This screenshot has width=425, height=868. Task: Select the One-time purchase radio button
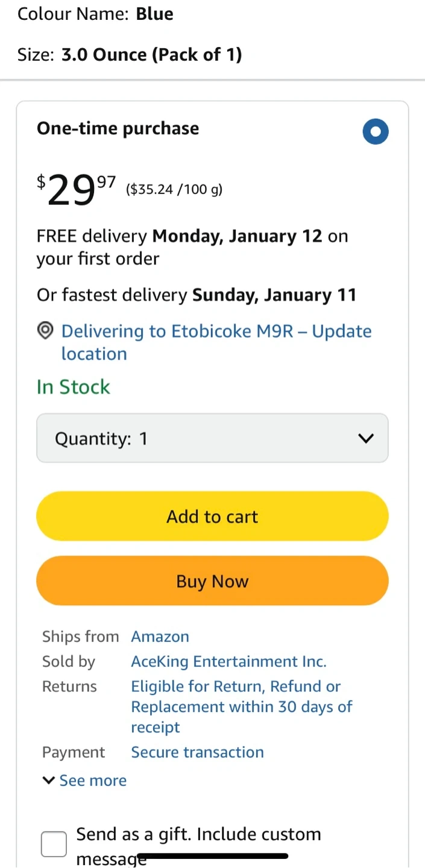(376, 132)
